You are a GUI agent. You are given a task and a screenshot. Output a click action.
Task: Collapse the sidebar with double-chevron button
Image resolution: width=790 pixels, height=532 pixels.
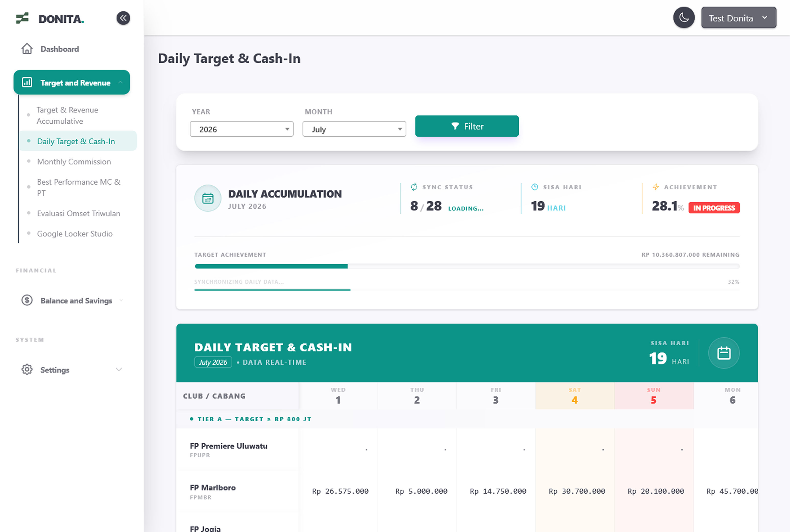pos(123,18)
